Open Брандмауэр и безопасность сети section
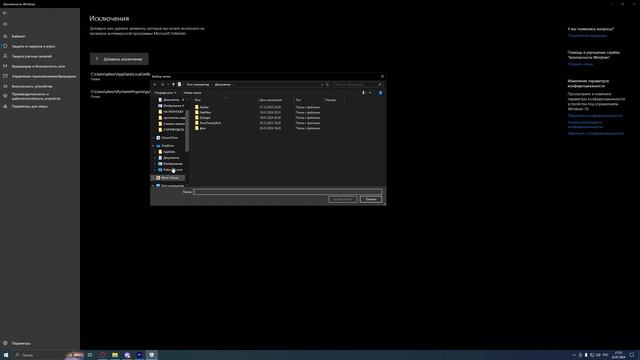 (38, 66)
